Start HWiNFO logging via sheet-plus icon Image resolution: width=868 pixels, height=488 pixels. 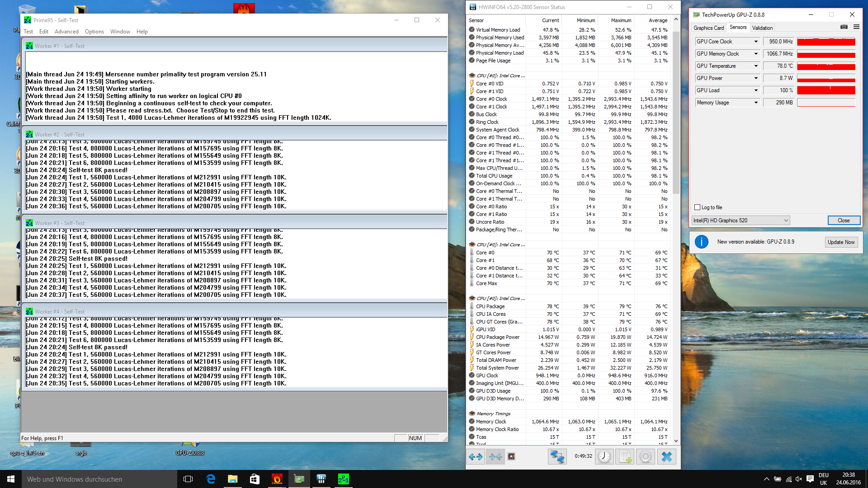pos(625,457)
